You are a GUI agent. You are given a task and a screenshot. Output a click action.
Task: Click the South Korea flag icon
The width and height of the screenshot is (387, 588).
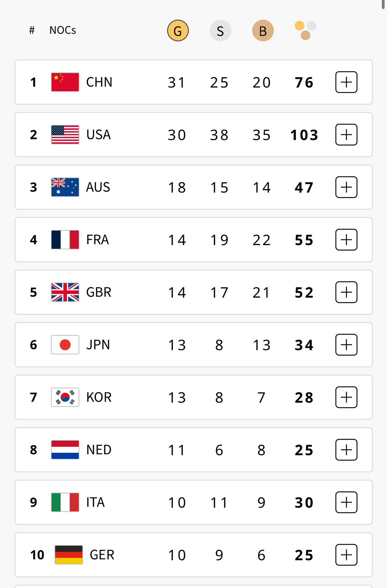(65, 397)
